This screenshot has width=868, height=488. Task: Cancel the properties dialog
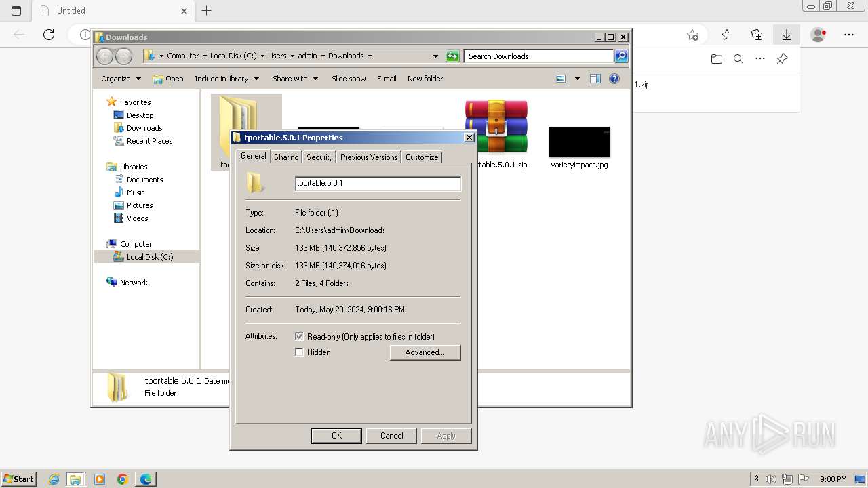391,436
